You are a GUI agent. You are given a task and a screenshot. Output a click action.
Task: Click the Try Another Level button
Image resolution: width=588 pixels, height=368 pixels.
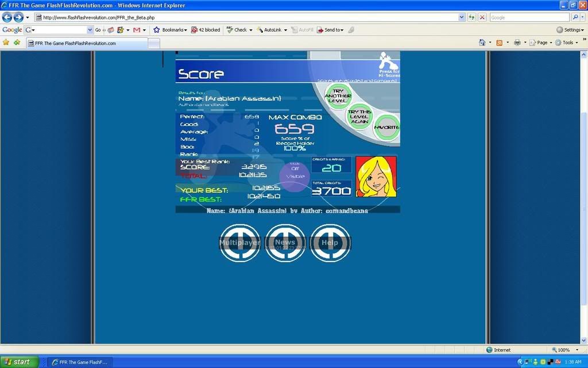[x=338, y=95]
